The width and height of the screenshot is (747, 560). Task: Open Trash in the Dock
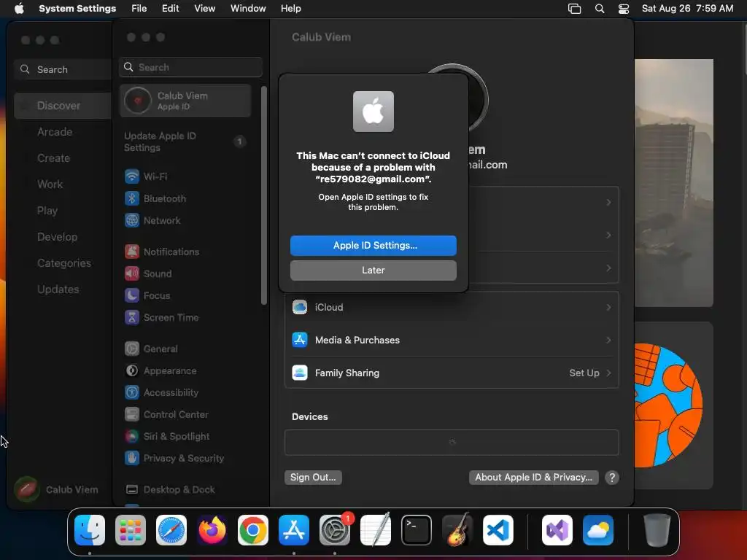(657, 530)
